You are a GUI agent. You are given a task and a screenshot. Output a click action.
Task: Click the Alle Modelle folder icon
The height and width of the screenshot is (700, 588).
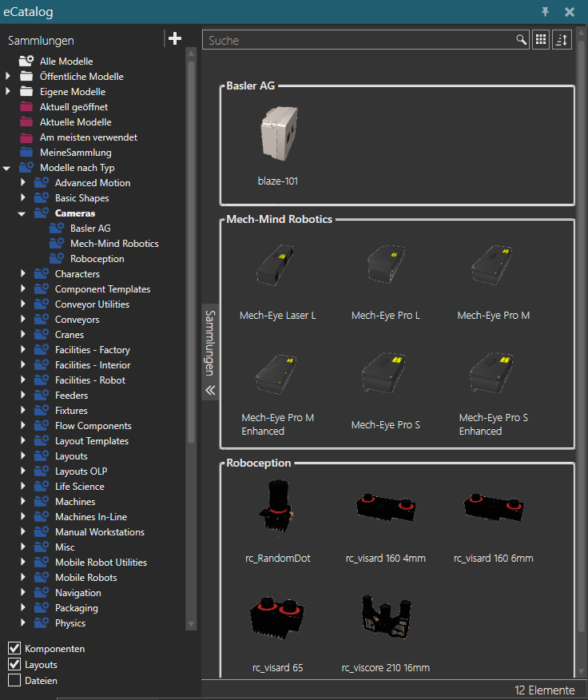click(x=26, y=62)
